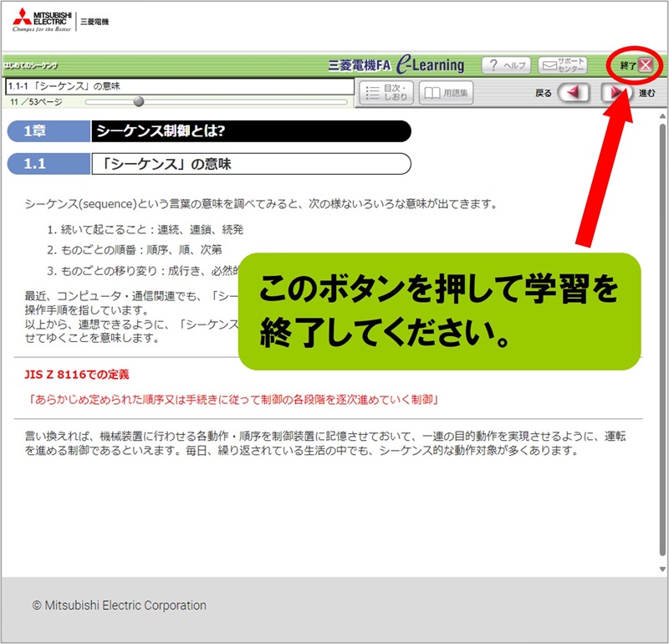Click the Mitsubishi Electric Corporation copyright text
This screenshot has width=669, height=644.
[x=119, y=606]
